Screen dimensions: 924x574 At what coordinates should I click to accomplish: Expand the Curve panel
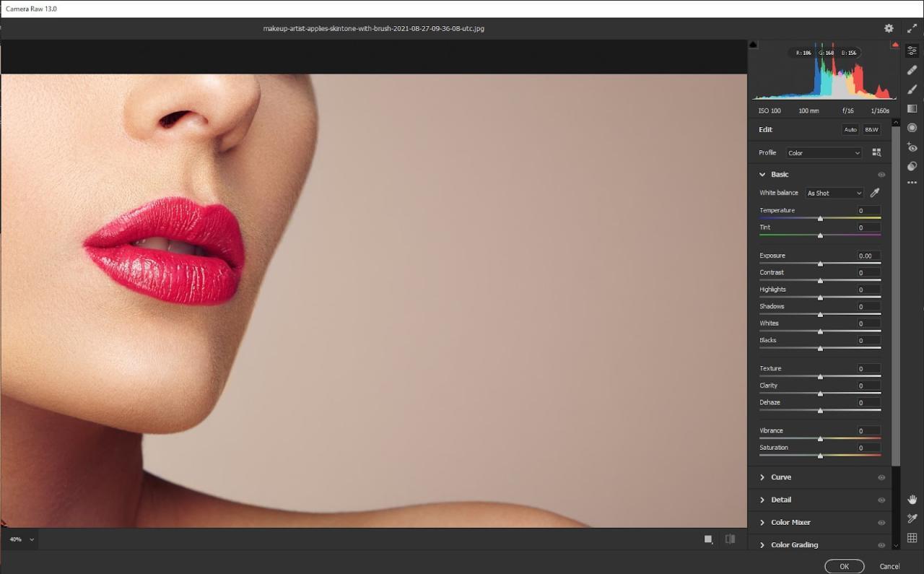pos(780,477)
